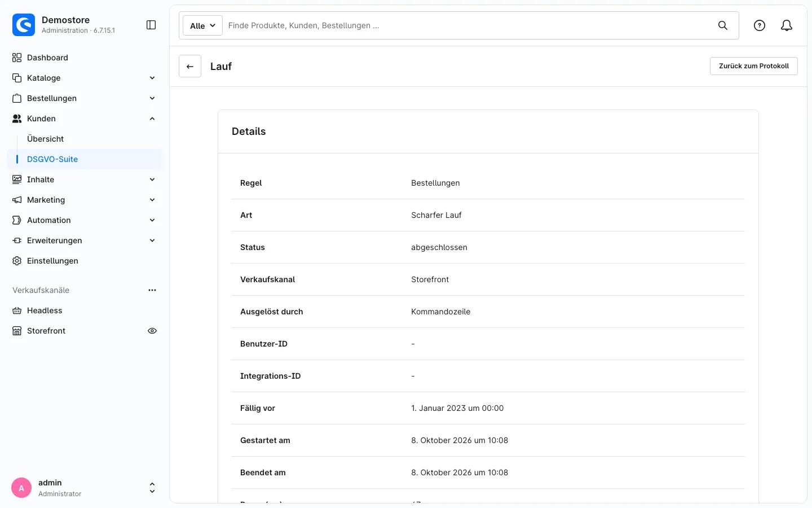
Task: Open the admin user menu chevron
Action: pos(152,488)
